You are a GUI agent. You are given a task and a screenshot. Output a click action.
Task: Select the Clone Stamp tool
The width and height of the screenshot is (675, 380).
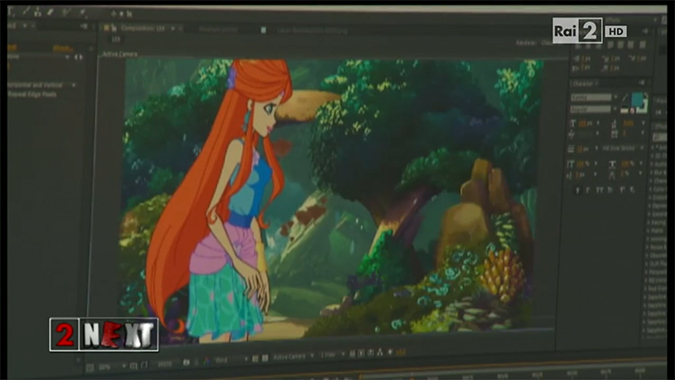coord(38,12)
